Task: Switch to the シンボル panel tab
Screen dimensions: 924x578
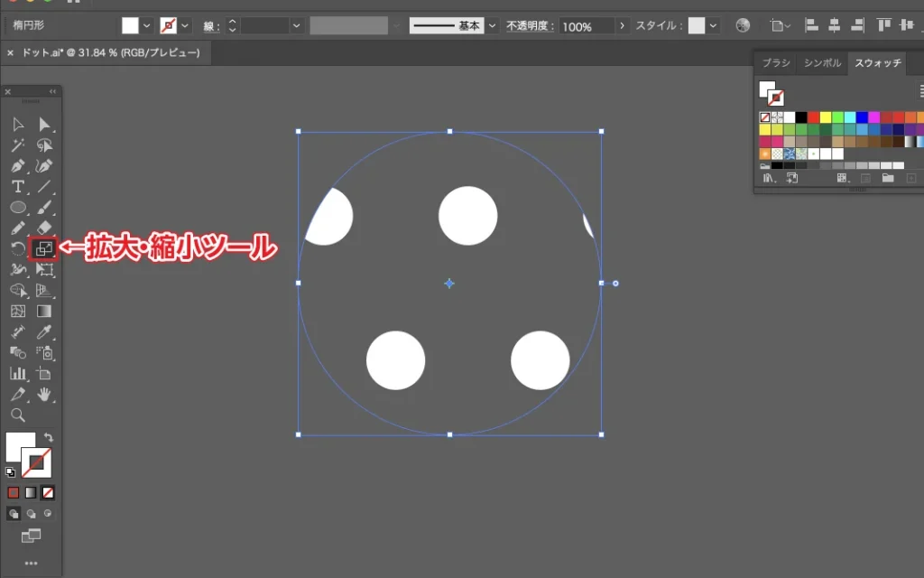Action: point(822,63)
